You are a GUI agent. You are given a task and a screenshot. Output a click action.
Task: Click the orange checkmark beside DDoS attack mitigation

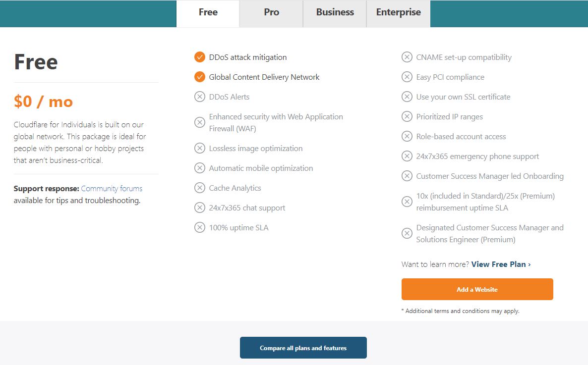(200, 57)
